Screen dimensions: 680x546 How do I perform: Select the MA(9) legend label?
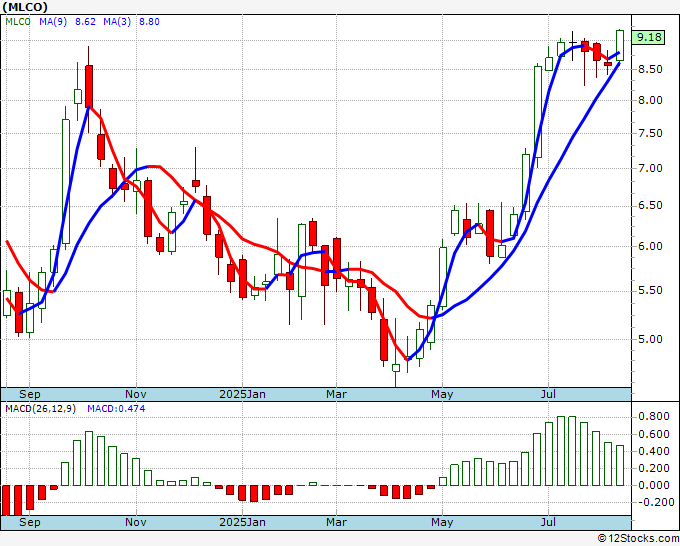coord(53,22)
